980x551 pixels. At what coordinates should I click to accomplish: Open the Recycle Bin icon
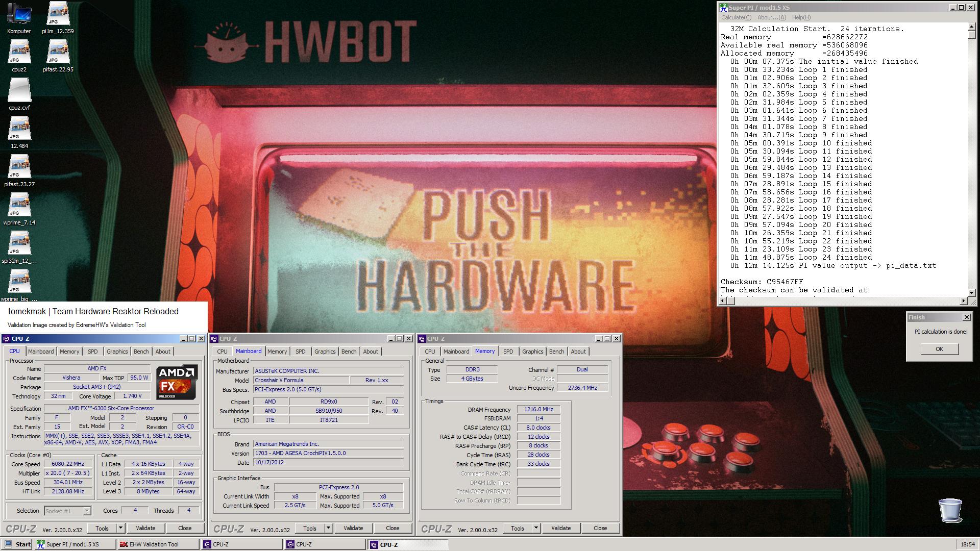[950, 510]
